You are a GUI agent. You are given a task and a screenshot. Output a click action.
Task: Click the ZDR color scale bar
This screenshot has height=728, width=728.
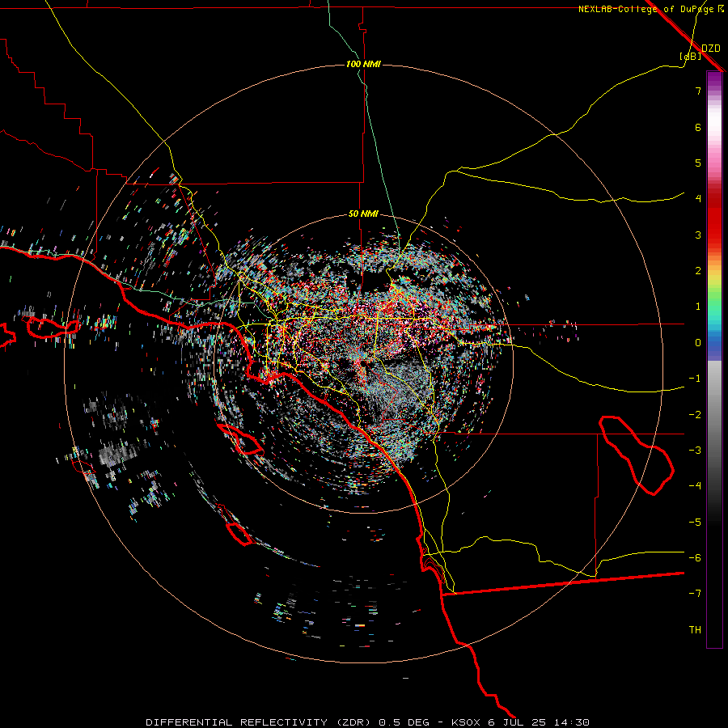pos(714,359)
